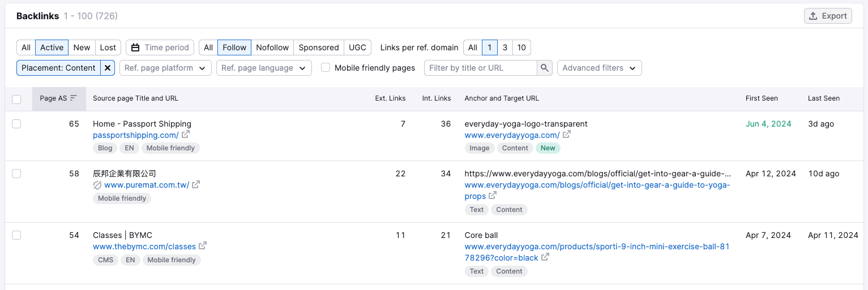868x290 pixels.
Task: Click the sort icon beside Page AS
Action: click(x=73, y=98)
